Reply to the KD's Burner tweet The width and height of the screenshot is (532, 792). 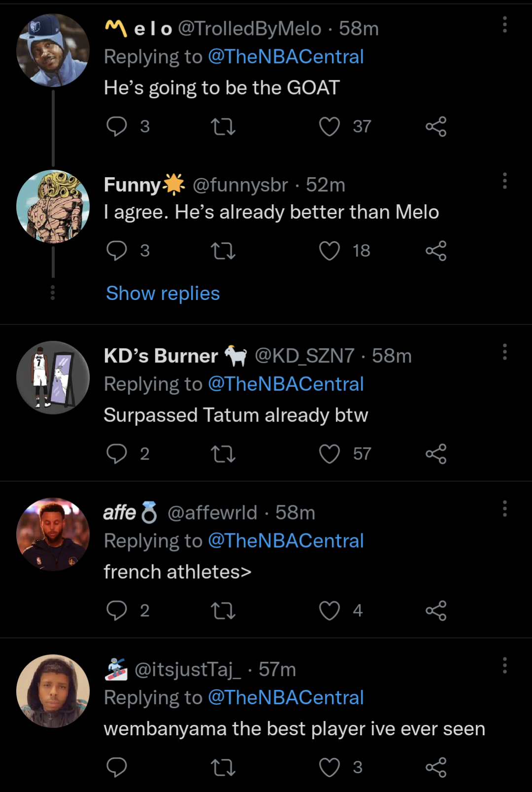tap(117, 454)
